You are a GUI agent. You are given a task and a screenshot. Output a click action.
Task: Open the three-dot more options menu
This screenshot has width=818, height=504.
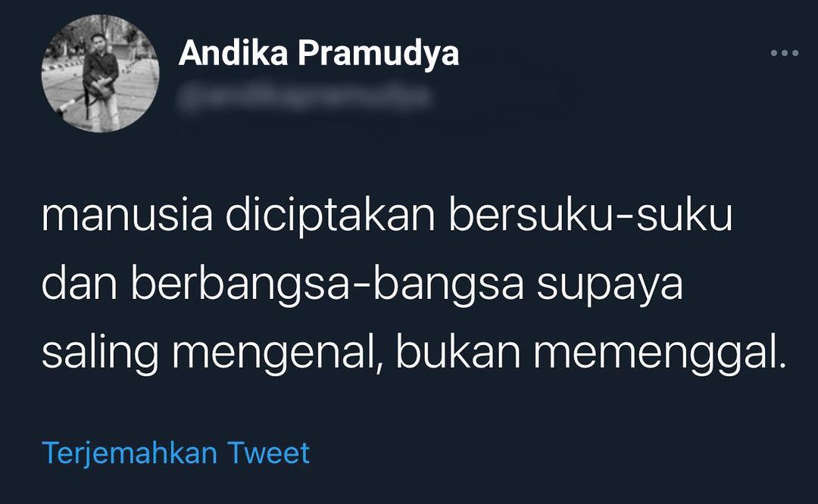785,53
